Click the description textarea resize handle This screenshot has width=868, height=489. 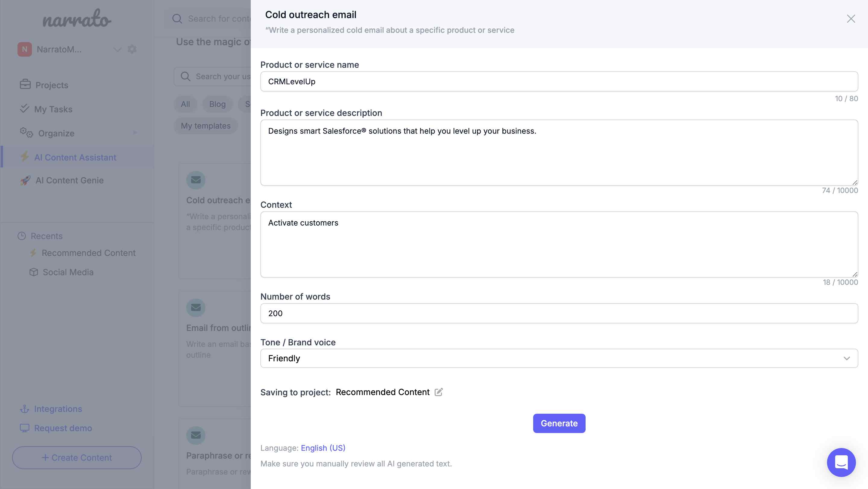pyautogui.click(x=855, y=182)
